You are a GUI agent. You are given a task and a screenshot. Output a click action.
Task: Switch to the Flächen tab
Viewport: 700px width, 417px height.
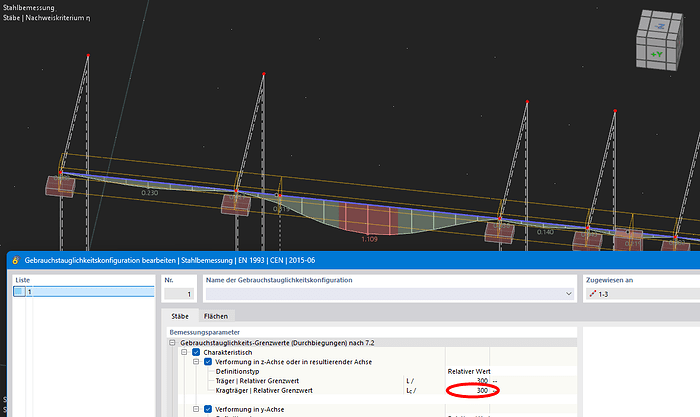[x=216, y=316]
